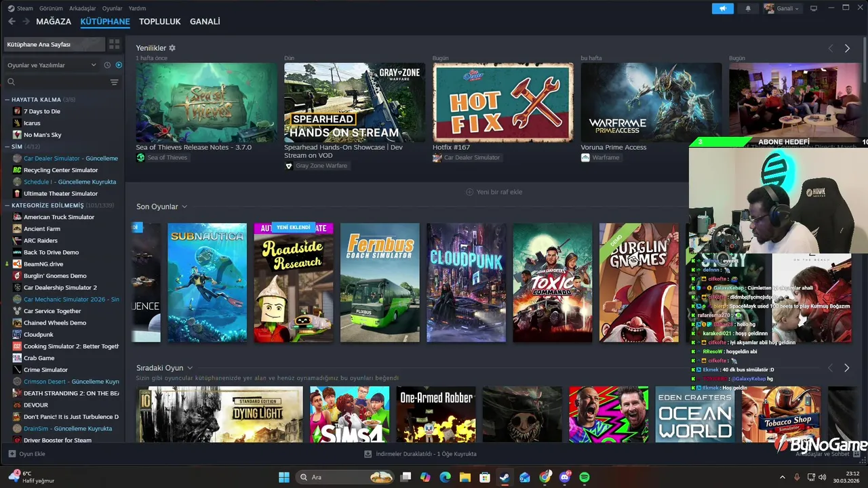Screen dimensions: 868x488
Task: Click the blue announcements megaphone button
Action: click(723, 8)
